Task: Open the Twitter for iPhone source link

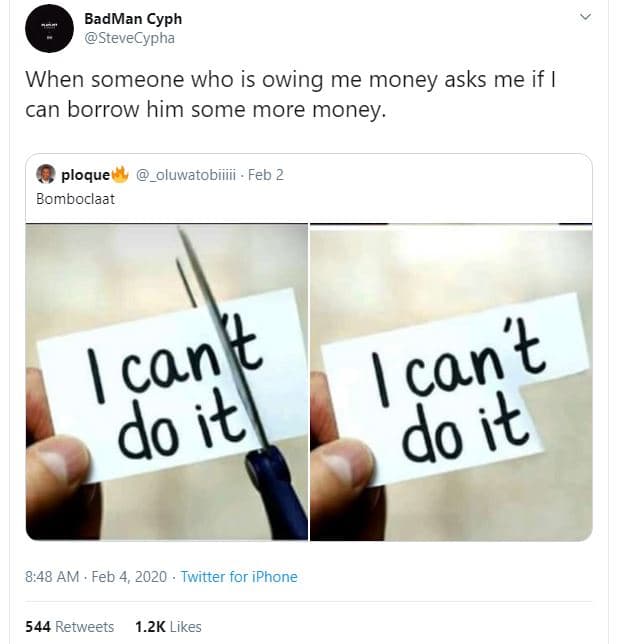Action: 239,576
